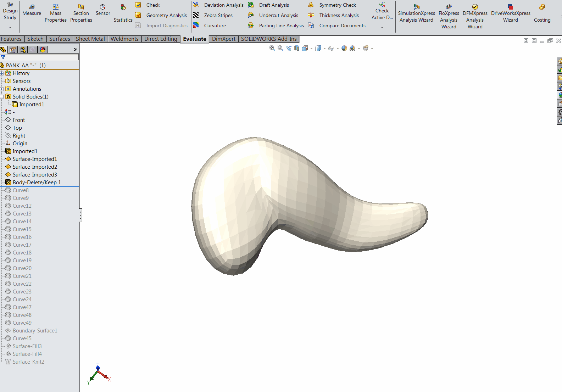
Task: Switch to the Direct Editing tab
Action: pyautogui.click(x=161, y=39)
